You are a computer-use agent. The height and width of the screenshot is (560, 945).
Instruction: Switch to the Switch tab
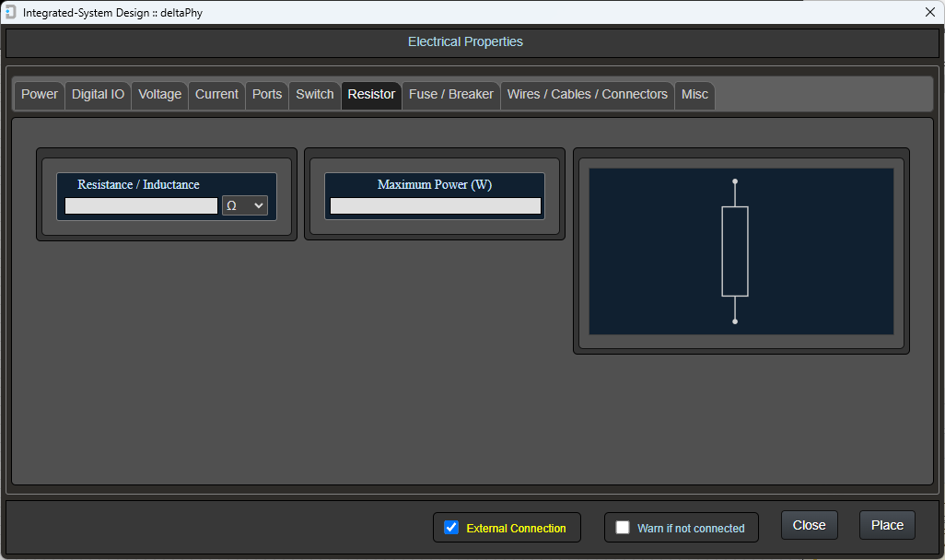[x=315, y=95]
